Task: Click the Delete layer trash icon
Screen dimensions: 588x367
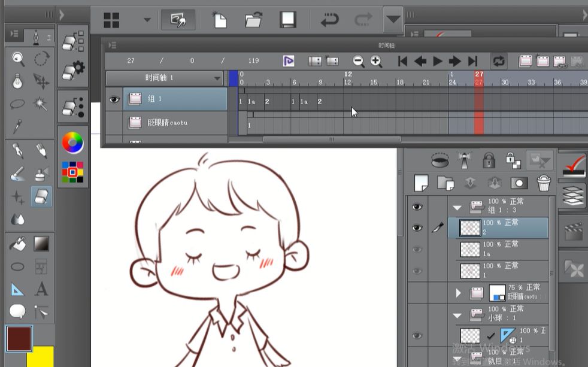Action: [544, 184]
